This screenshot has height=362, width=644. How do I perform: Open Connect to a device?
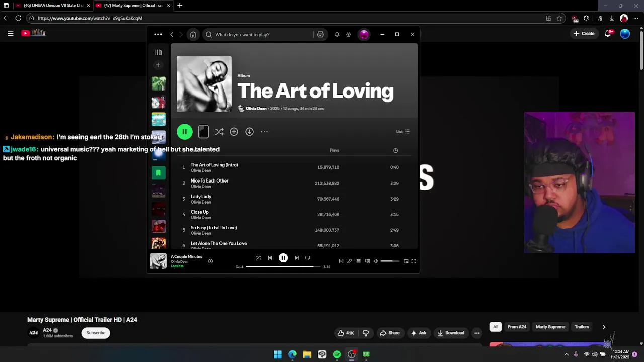(x=367, y=261)
